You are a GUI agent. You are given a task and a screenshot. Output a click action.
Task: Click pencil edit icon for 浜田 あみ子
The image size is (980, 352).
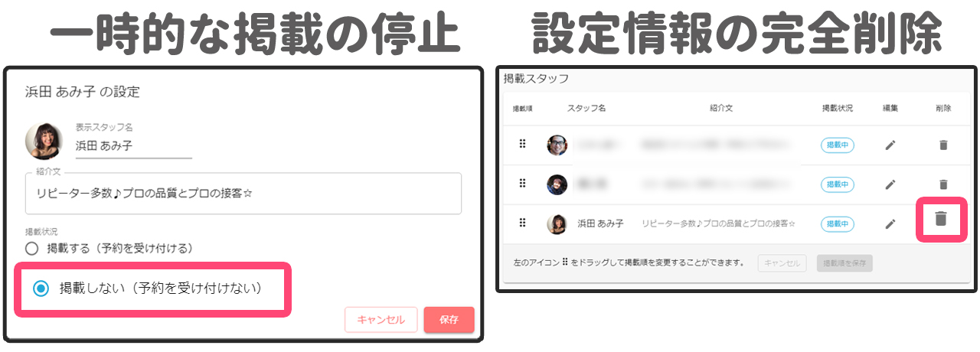890,224
